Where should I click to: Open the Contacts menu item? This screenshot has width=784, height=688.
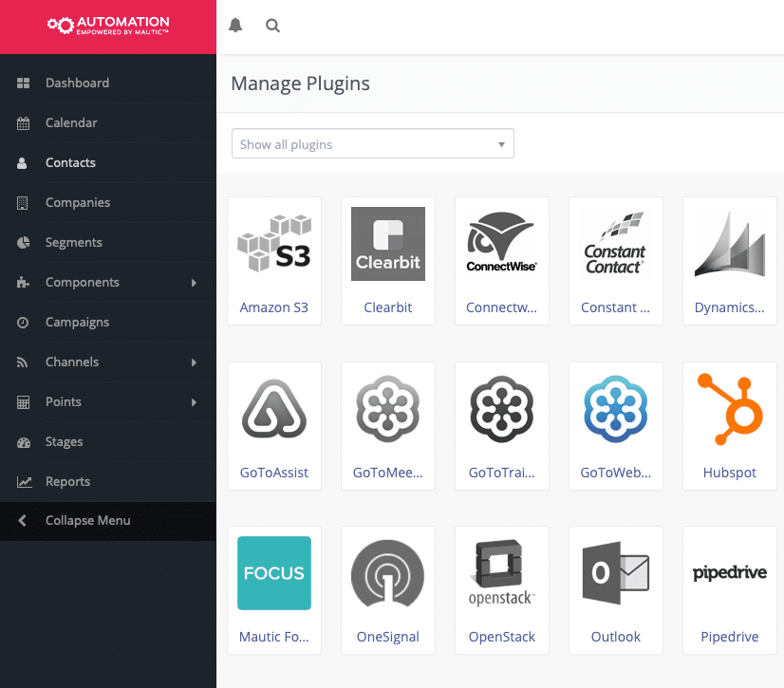coord(70,162)
